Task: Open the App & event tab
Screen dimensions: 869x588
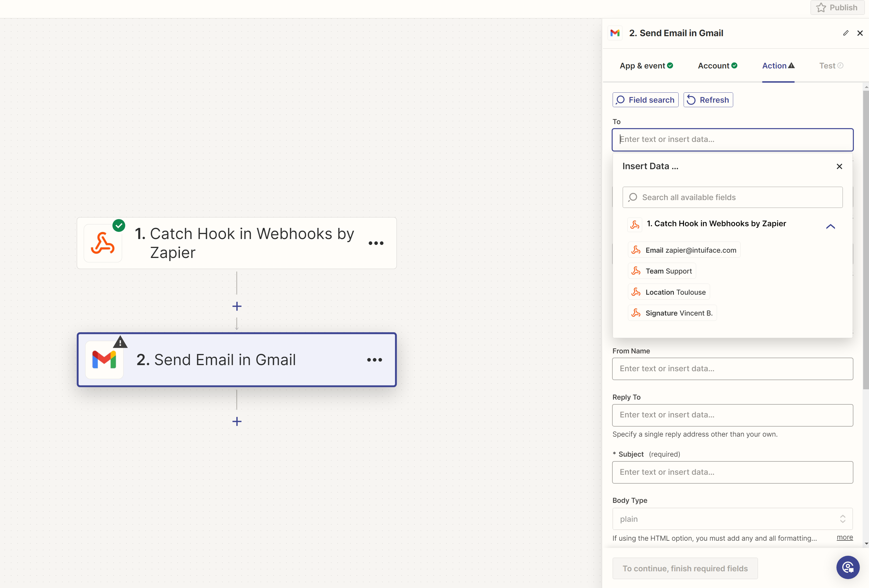Action: click(647, 66)
